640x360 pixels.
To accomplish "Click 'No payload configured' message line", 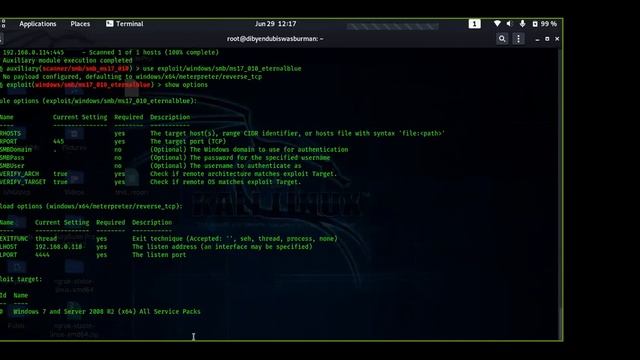I will click(x=132, y=77).
